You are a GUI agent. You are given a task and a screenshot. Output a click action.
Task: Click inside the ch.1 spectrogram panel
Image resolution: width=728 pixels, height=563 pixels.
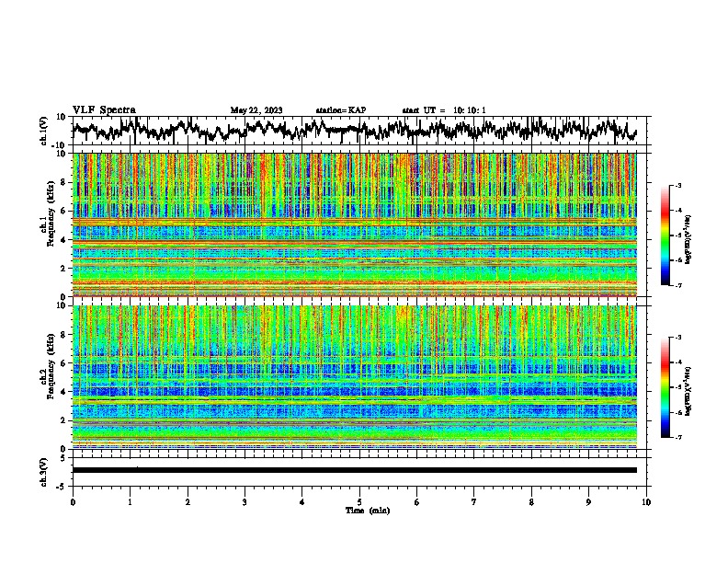tap(355, 224)
